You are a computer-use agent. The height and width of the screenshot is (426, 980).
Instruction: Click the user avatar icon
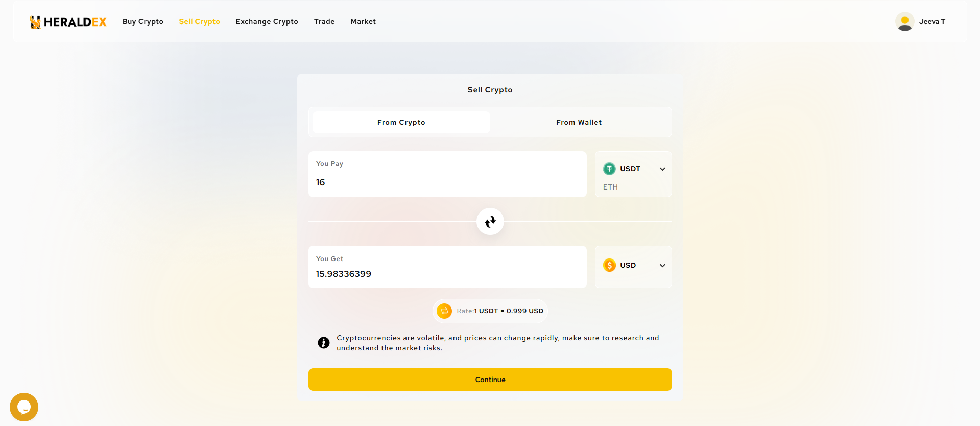pyautogui.click(x=904, y=21)
